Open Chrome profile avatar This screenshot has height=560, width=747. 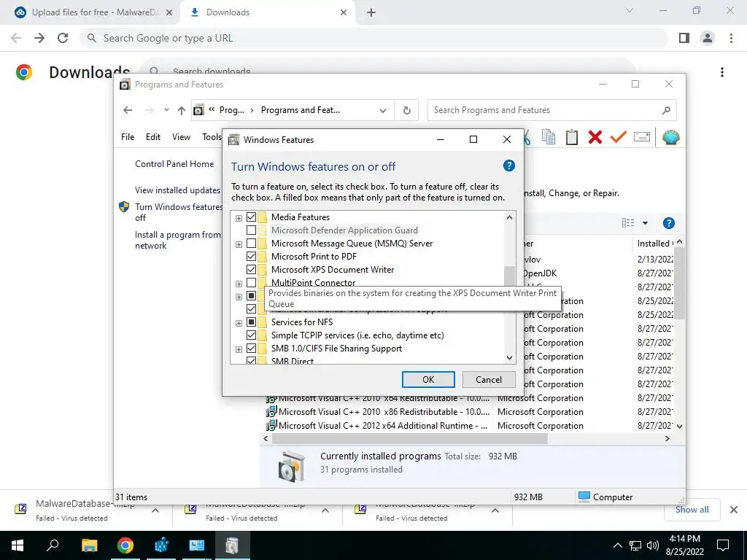coord(708,38)
